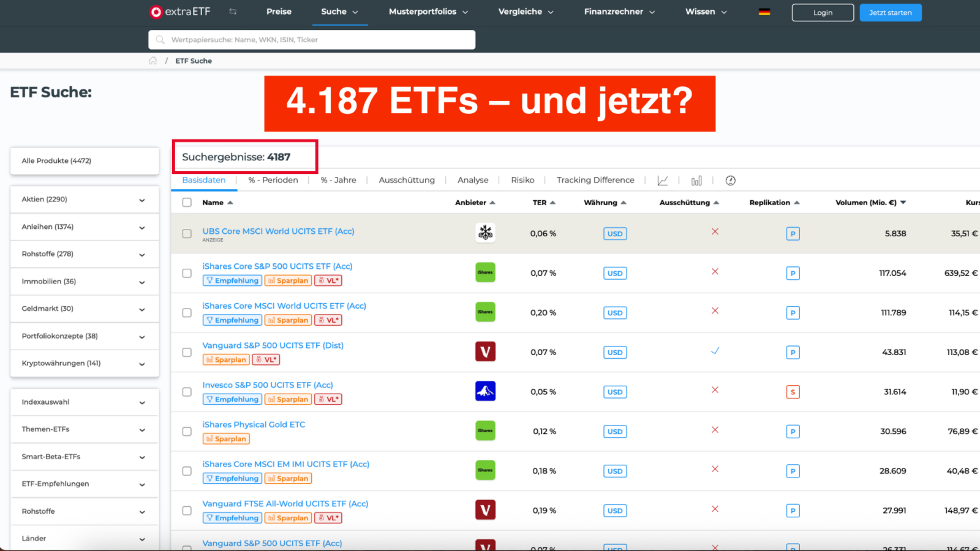Check the iShares Core S&P 500 row checkbox

(187, 273)
